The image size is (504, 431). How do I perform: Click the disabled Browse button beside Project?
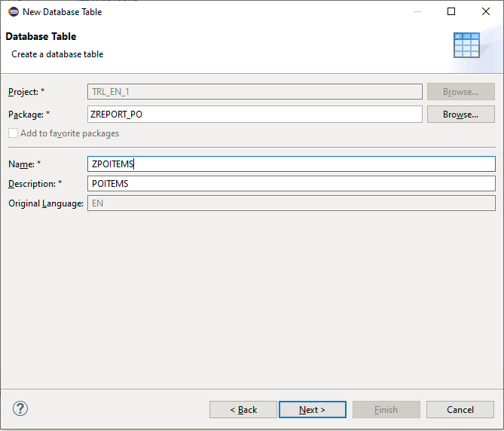(460, 92)
